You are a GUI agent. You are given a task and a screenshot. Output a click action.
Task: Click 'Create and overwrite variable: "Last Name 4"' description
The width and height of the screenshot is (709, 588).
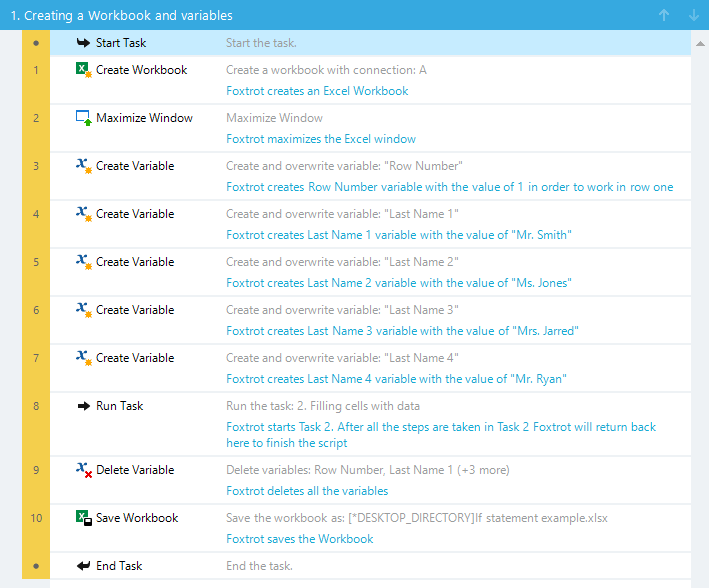tap(342, 358)
